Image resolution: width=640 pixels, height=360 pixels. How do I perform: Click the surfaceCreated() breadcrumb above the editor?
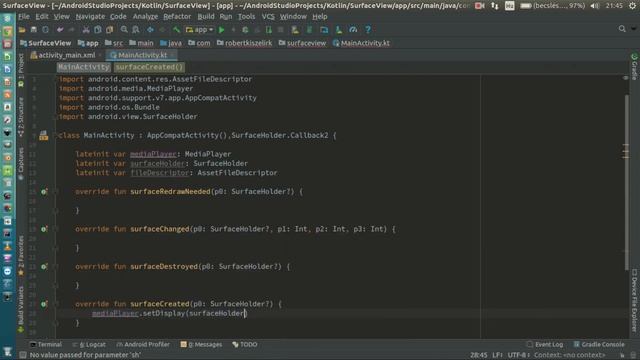tap(149, 67)
